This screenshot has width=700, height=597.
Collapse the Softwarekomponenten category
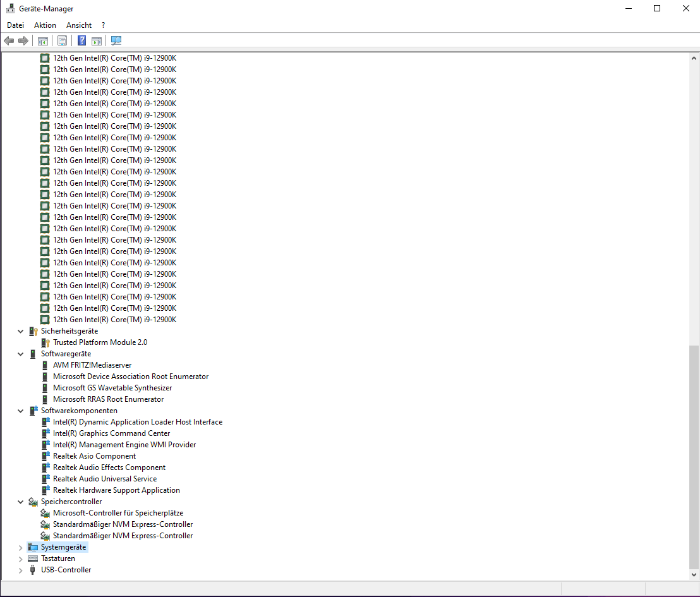pos(21,411)
